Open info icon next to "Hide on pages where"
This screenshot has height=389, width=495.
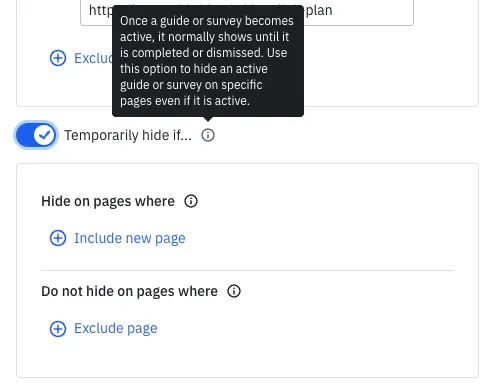191,201
